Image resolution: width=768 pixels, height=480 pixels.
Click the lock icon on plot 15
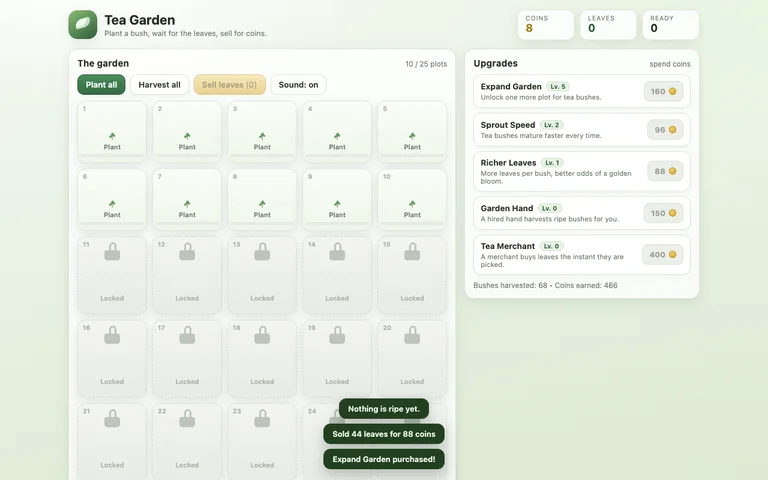pos(412,252)
